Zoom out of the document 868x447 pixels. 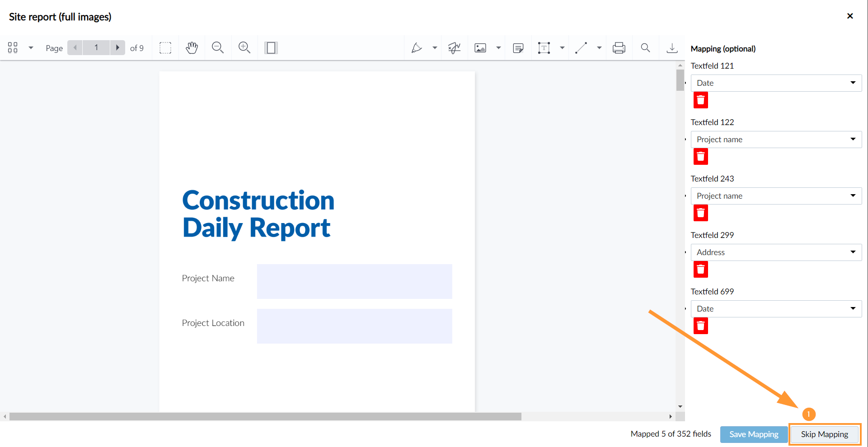pos(217,47)
